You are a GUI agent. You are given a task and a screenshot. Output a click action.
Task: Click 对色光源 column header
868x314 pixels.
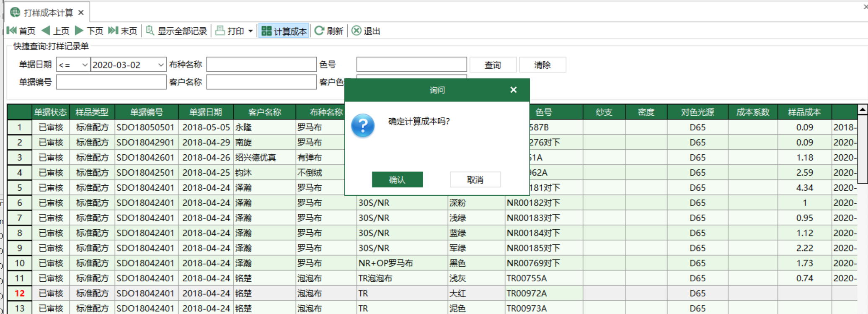[697, 112]
